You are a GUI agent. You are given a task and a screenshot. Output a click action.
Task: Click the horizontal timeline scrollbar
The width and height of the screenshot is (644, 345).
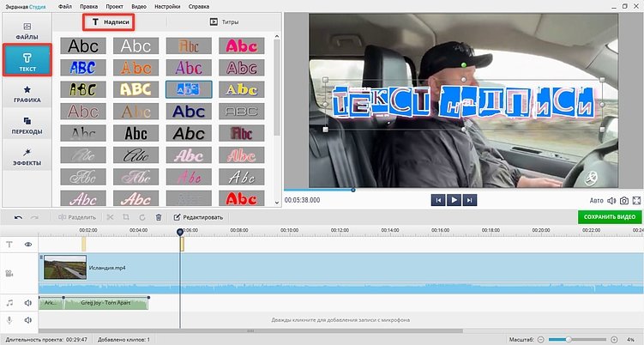pyautogui.click(x=250, y=330)
